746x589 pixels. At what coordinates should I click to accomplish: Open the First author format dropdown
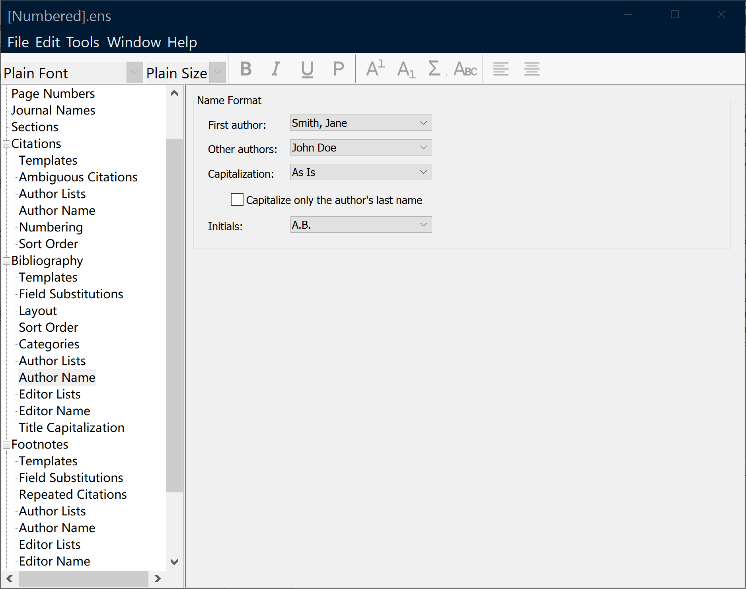coord(360,123)
